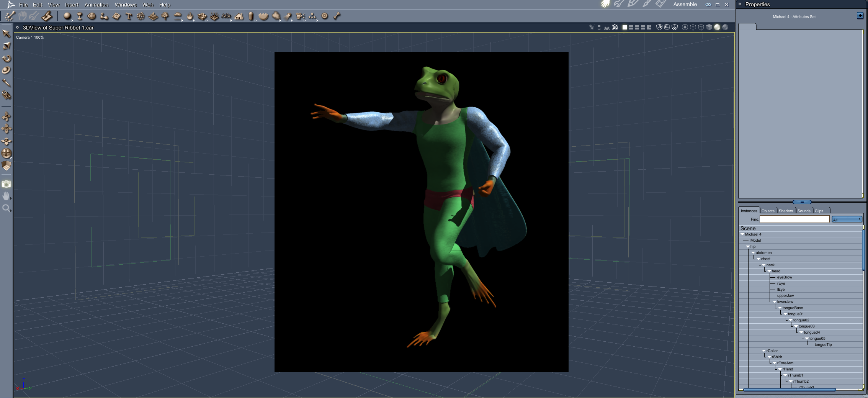Enable wireframe display mode
Viewport: 868px width, 398px height.
[701, 28]
